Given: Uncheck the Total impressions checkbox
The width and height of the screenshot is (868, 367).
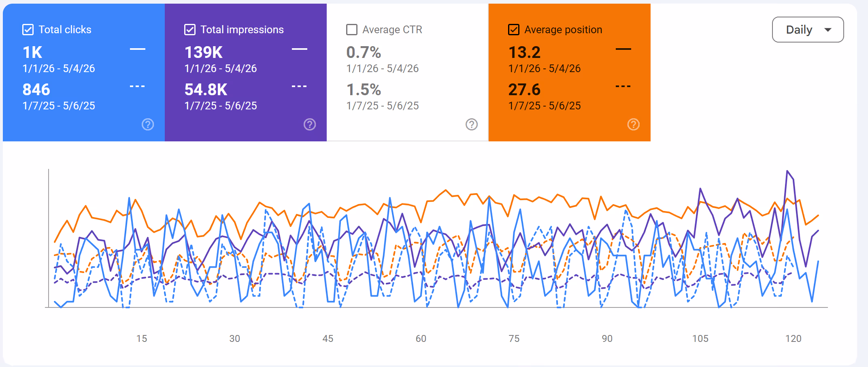Looking at the screenshot, I should 190,30.
